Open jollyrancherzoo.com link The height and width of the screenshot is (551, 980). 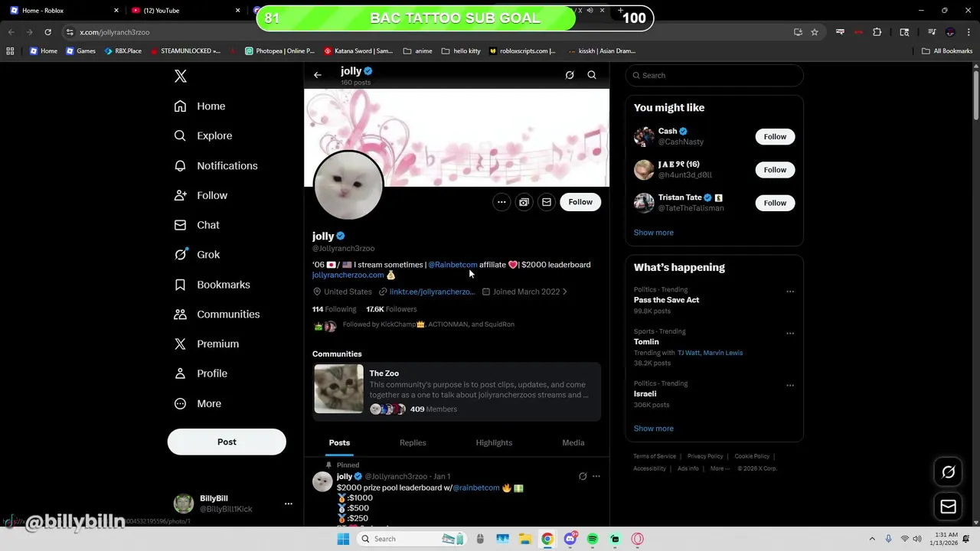[348, 275]
